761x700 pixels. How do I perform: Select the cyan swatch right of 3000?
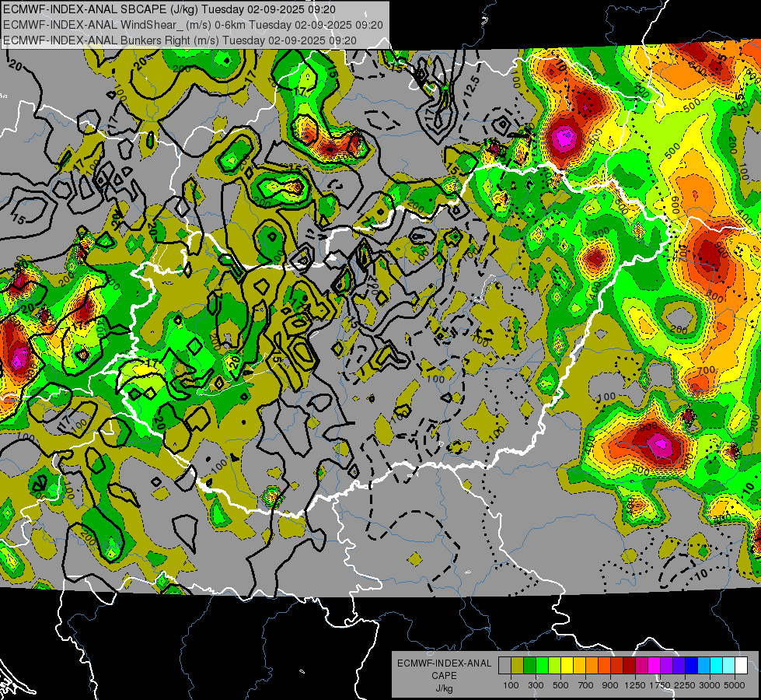click(717, 666)
